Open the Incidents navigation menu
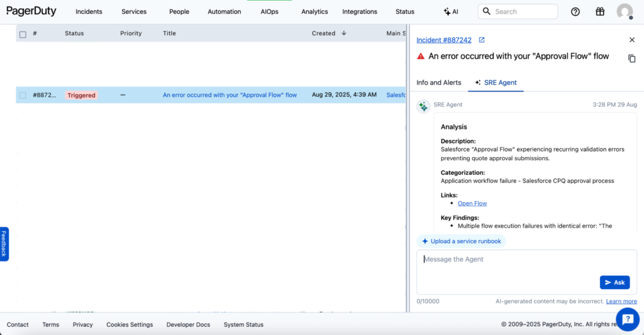 [89, 11]
